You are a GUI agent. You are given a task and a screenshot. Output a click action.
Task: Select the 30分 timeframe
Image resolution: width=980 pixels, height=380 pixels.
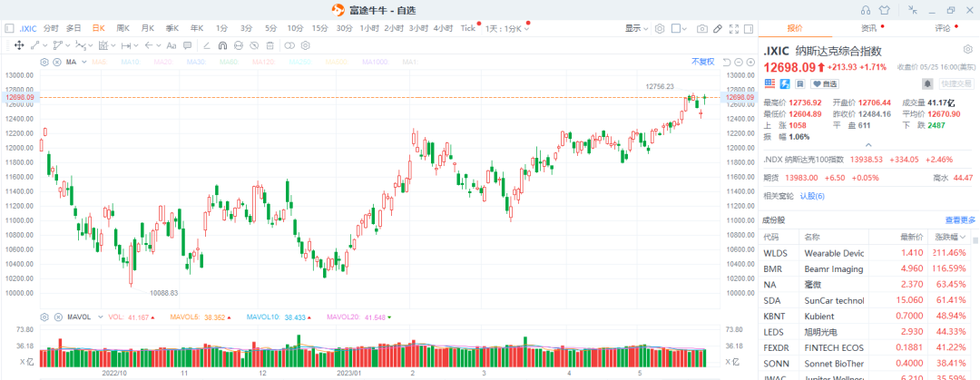click(345, 28)
